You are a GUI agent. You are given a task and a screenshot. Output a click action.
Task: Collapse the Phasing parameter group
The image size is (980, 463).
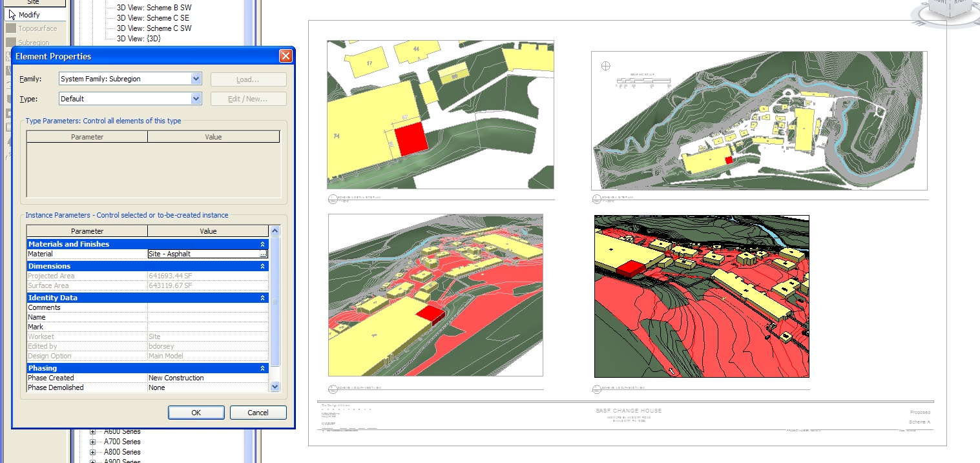(x=262, y=368)
